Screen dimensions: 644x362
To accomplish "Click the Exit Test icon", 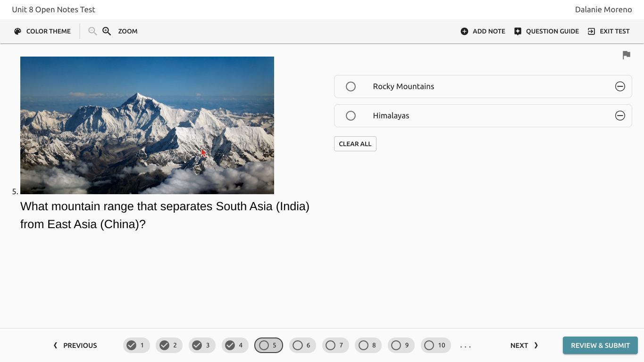I will click(x=591, y=31).
